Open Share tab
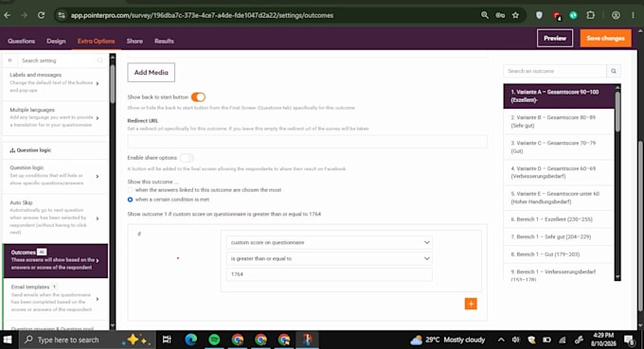 tap(134, 41)
